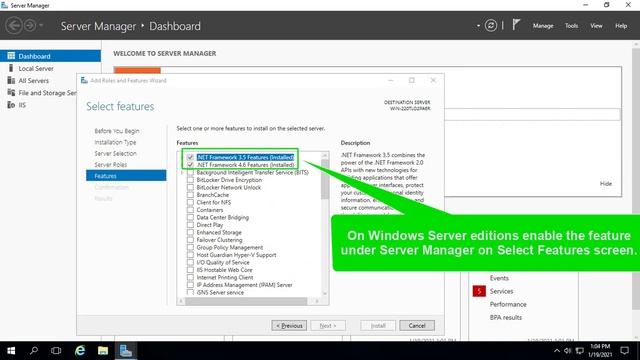
Task: Check the Data Center Bridging feature
Action: 190,217
